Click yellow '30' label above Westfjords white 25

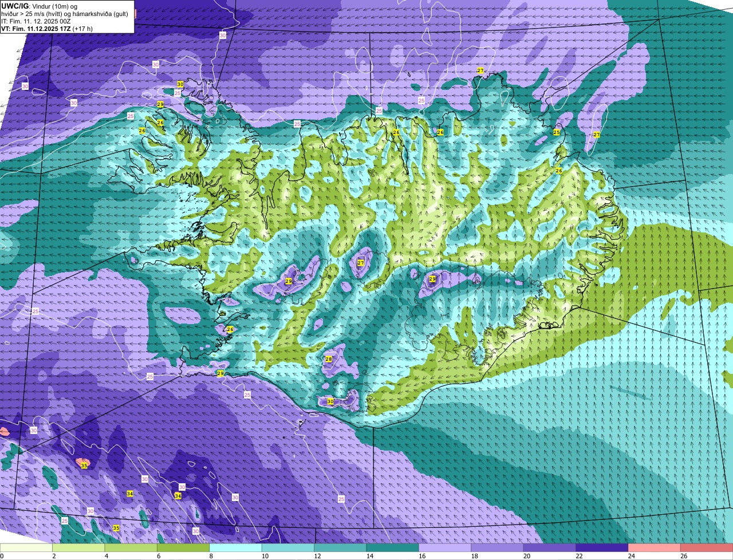180,84
